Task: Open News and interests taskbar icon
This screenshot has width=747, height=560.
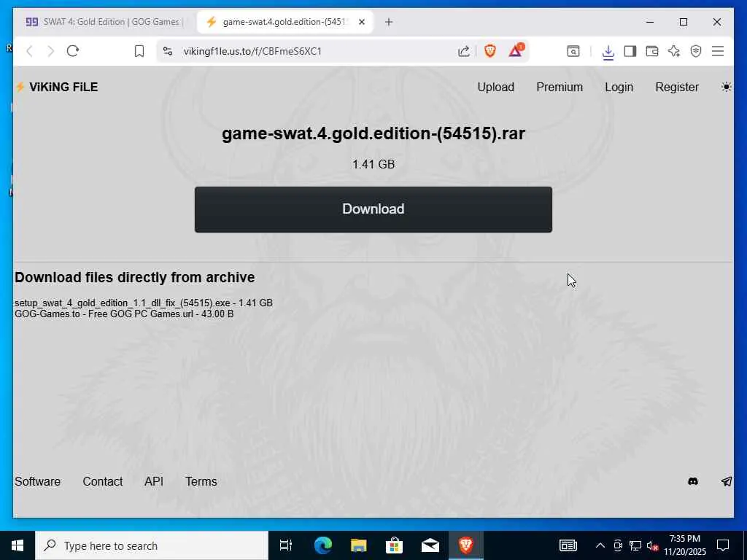Action: pos(568,545)
